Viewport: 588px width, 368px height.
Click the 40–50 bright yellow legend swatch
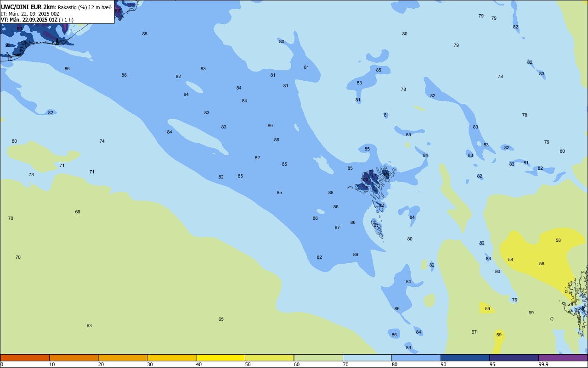pyautogui.click(x=220, y=357)
